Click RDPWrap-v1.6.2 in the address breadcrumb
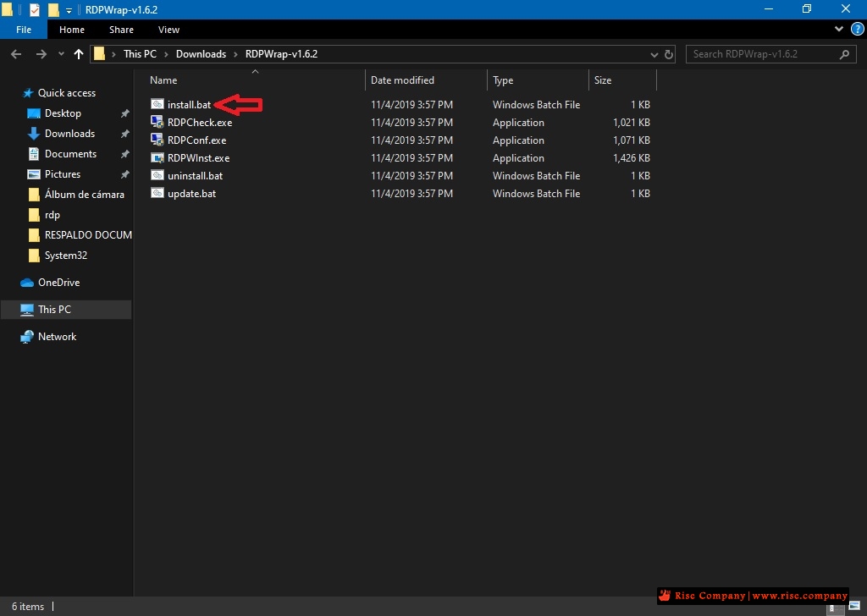Screen dimensions: 867x616 pyautogui.click(x=281, y=54)
